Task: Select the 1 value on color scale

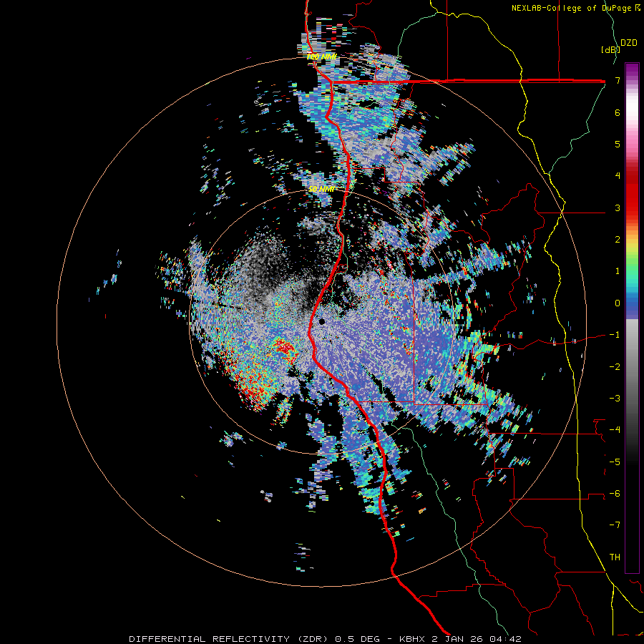Action: pyautogui.click(x=618, y=271)
